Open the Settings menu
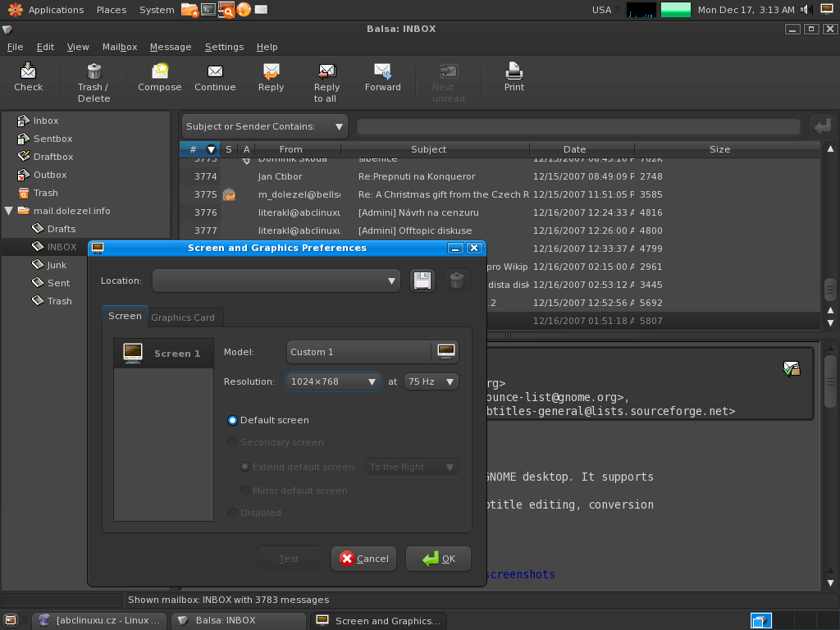This screenshot has width=840, height=630. [224, 47]
